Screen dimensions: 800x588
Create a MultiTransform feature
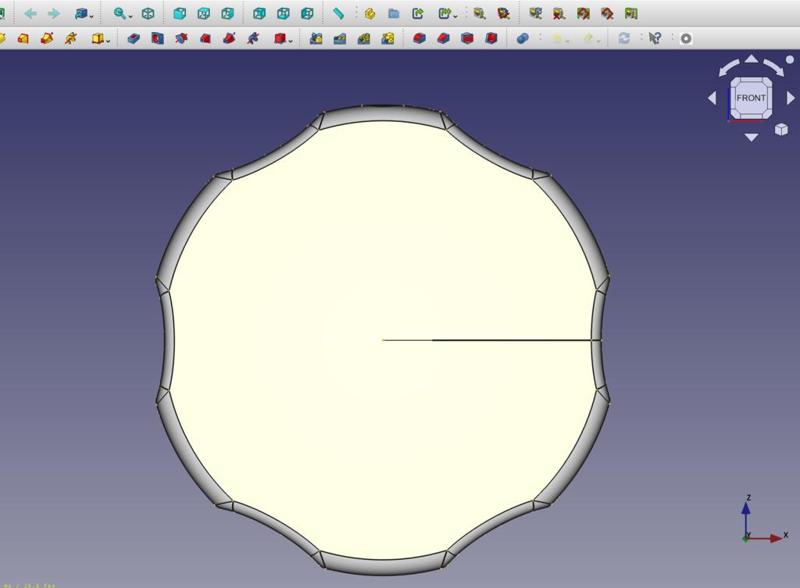pyautogui.click(x=388, y=38)
